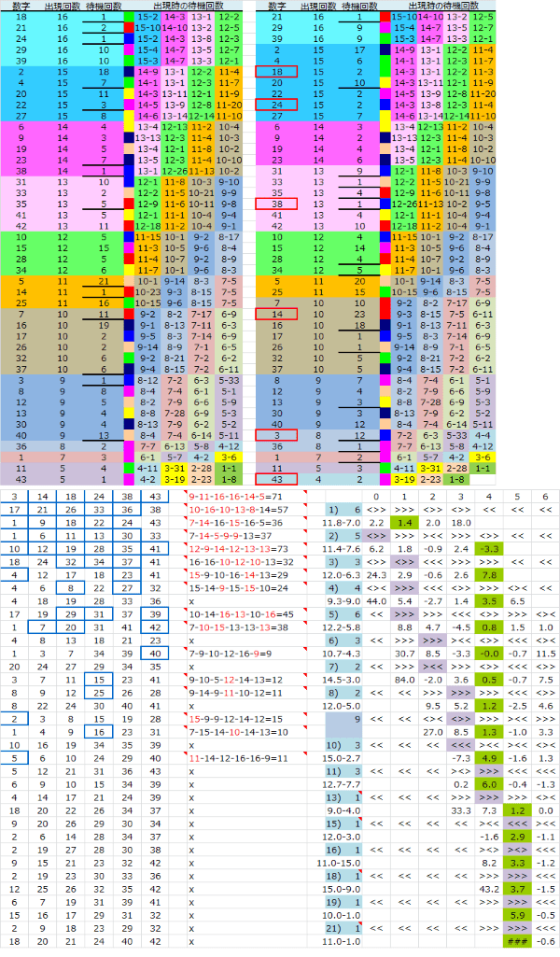
Task: Select the value 33.3
Action: click(x=460, y=810)
